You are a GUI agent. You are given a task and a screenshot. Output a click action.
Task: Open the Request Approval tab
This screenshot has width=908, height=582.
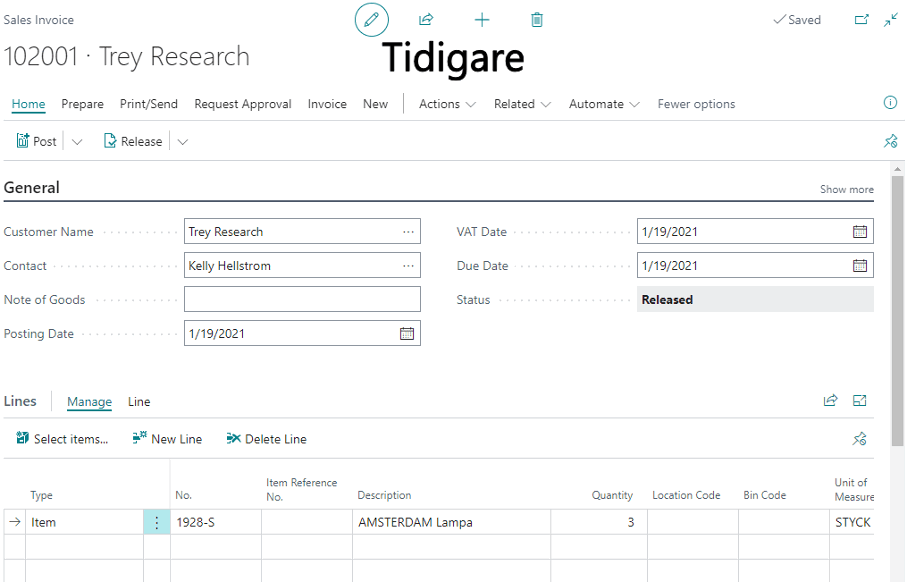pyautogui.click(x=243, y=104)
